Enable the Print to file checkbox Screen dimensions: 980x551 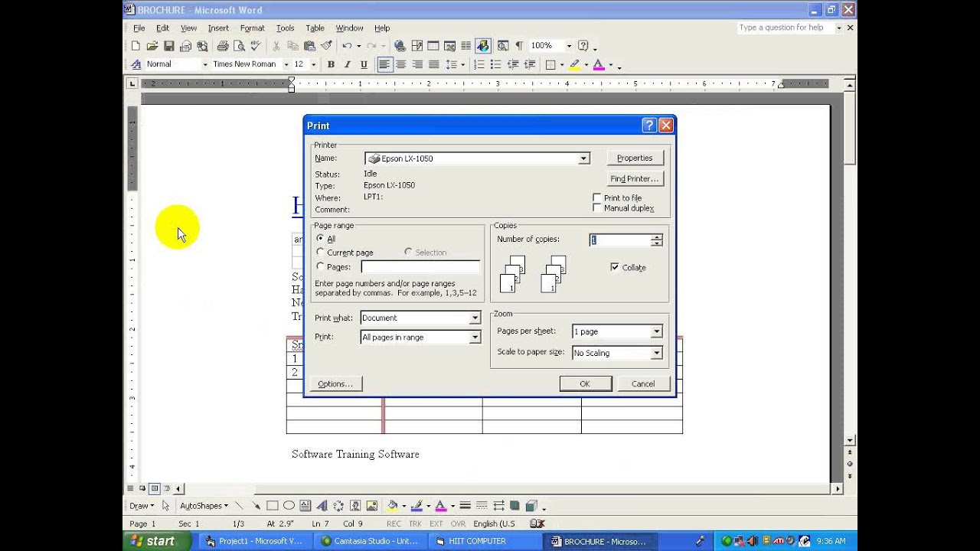pos(597,197)
